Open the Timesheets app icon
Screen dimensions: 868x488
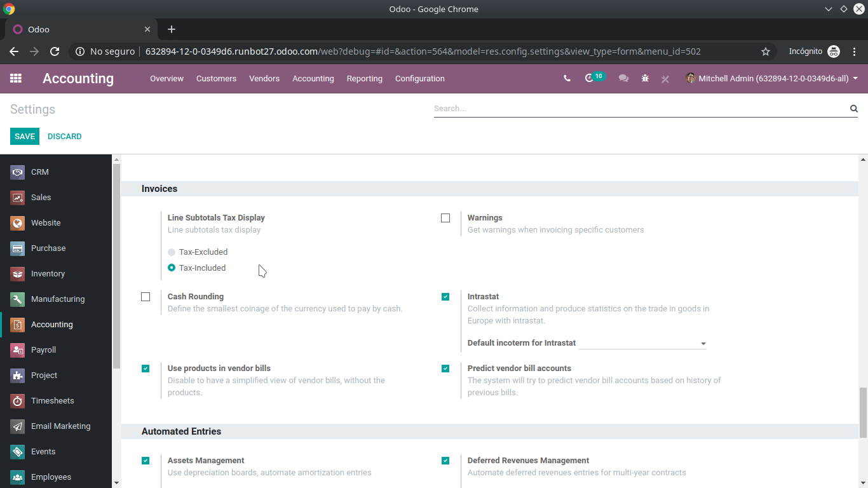[17, 400]
